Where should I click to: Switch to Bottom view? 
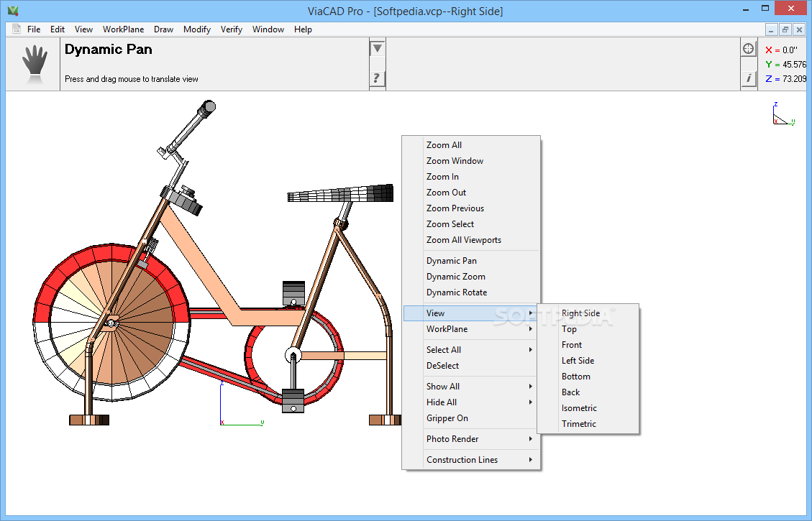point(588,377)
